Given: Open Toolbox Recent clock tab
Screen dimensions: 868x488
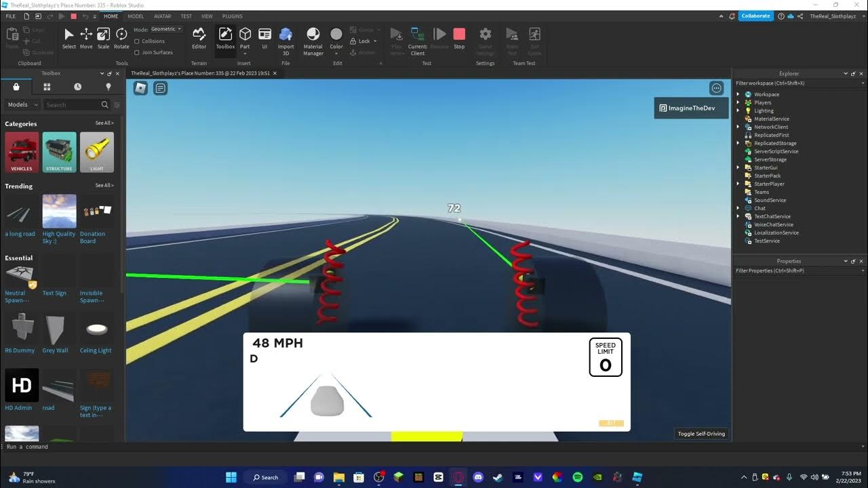Looking at the screenshot, I should click(77, 87).
